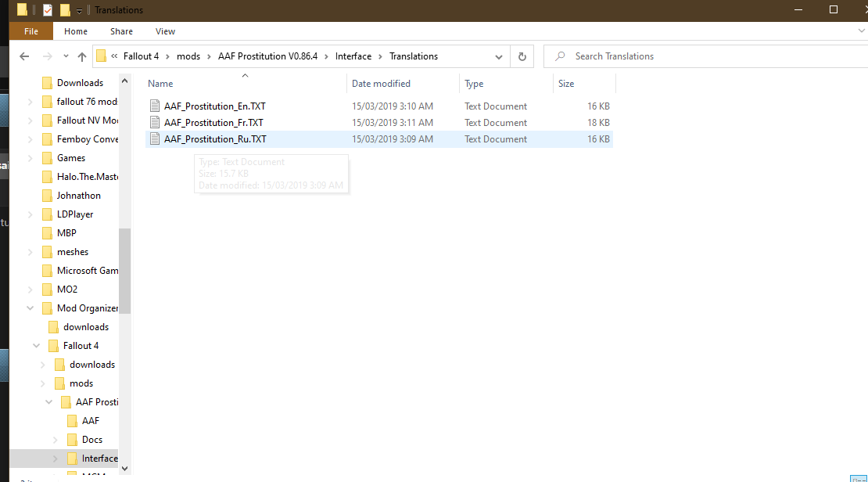This screenshot has width=868, height=482.
Task: Expand the Fallout NV Mods node
Action: click(x=30, y=120)
